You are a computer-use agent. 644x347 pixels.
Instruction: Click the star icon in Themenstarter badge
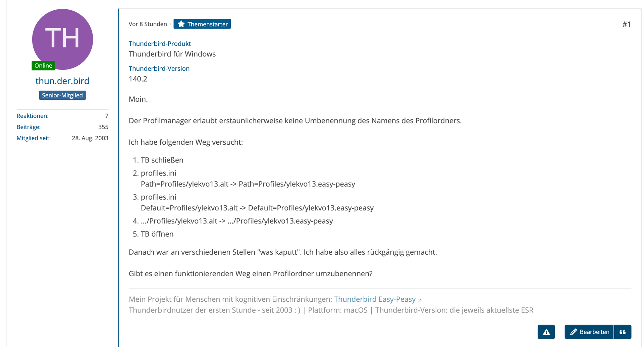pyautogui.click(x=181, y=24)
